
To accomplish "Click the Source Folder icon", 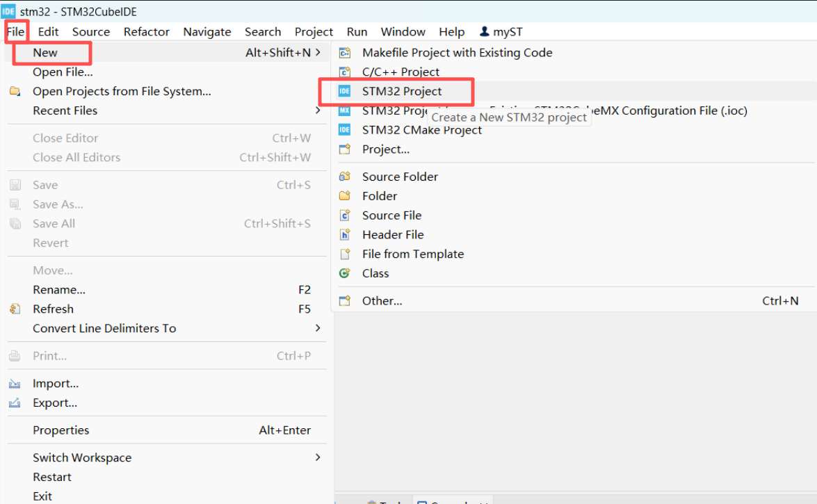I will 344,177.
